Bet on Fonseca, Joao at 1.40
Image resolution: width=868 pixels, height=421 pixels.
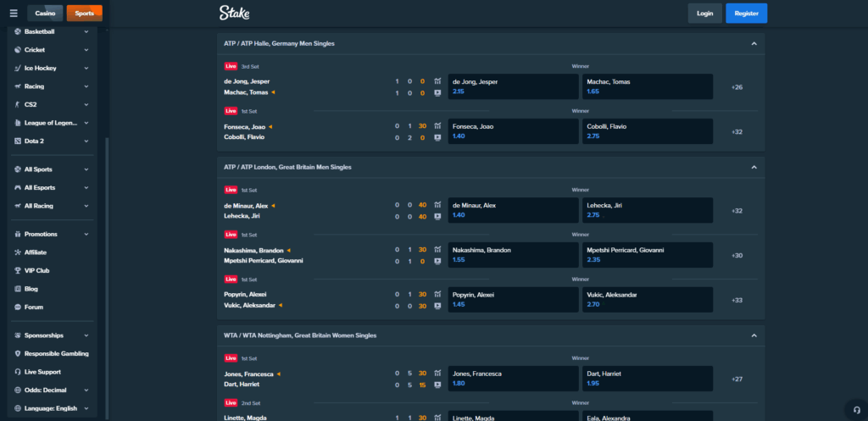click(513, 131)
